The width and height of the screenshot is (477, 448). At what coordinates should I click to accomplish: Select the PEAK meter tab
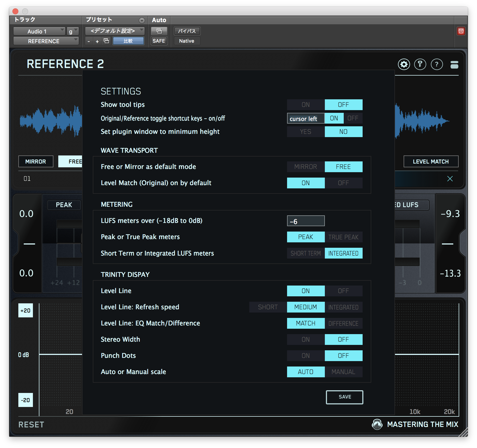(x=64, y=205)
